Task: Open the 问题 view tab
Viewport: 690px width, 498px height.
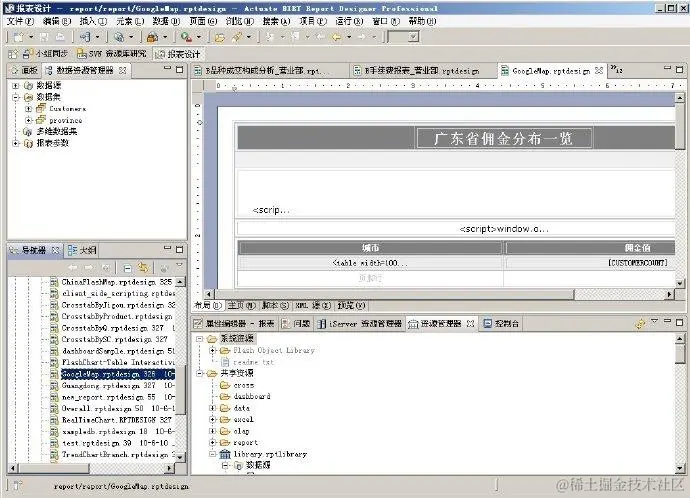Action: (x=296, y=324)
